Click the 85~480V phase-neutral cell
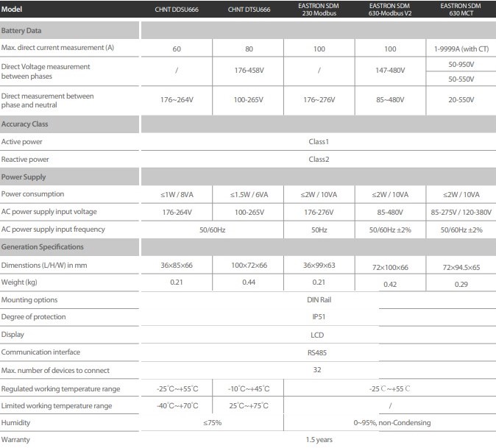Image resolution: width=496 pixels, height=448 pixels. pyautogui.click(x=390, y=100)
